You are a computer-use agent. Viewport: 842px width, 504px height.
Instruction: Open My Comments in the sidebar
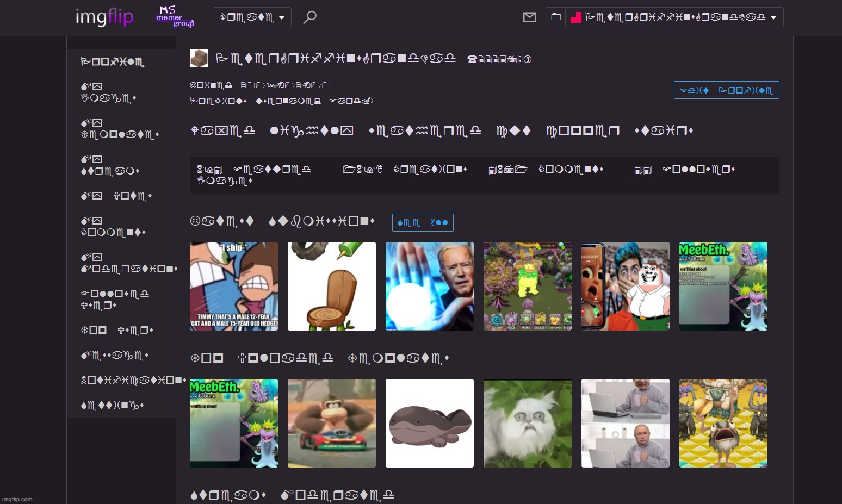tap(113, 227)
